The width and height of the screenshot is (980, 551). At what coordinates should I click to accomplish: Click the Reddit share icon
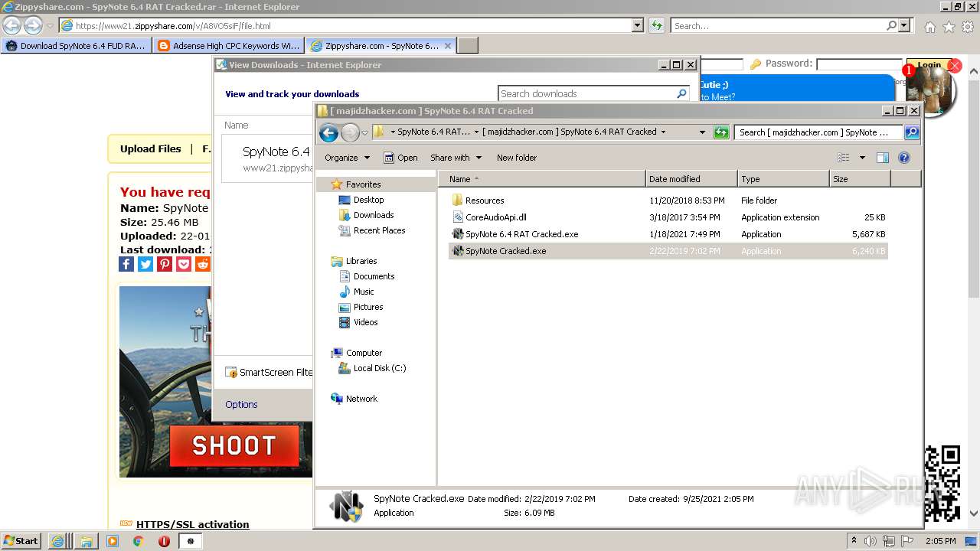point(203,264)
